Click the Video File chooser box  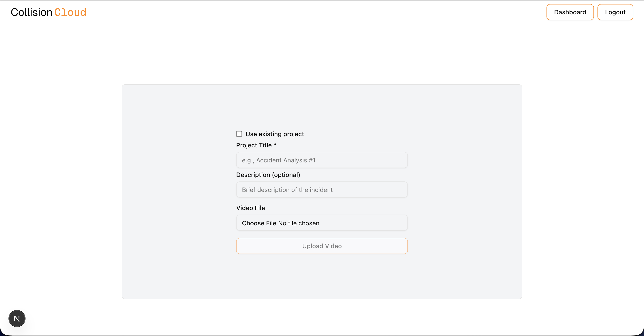tap(322, 223)
